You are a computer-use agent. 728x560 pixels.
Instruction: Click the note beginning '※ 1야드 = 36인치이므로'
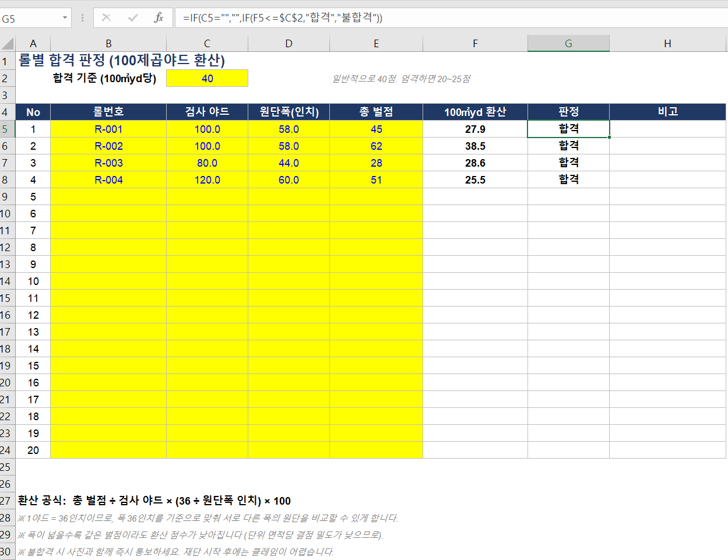[208, 518]
